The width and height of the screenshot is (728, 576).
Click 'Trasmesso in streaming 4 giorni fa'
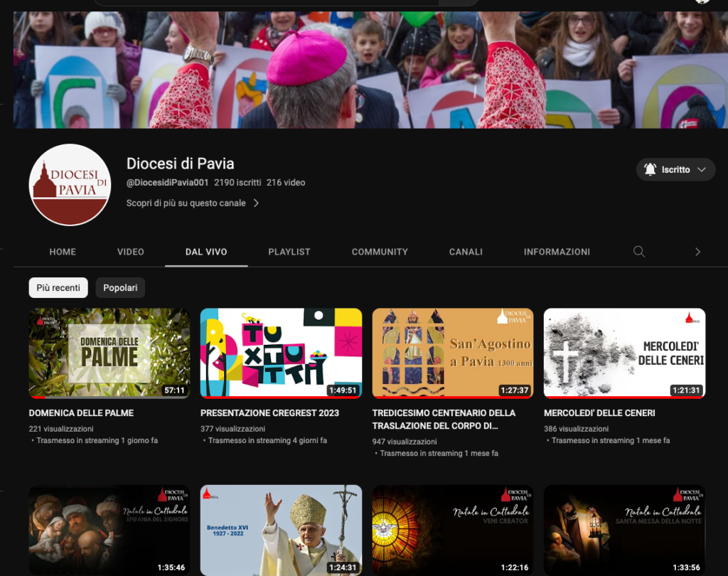267,440
